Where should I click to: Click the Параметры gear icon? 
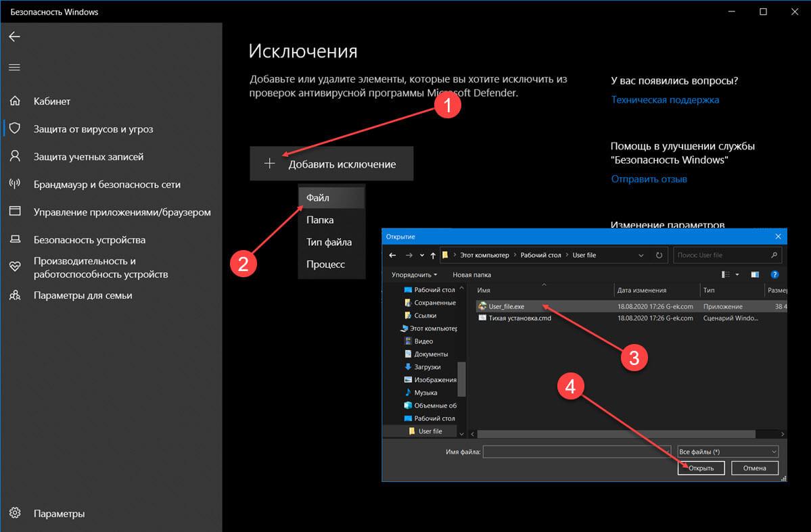pos(15,513)
